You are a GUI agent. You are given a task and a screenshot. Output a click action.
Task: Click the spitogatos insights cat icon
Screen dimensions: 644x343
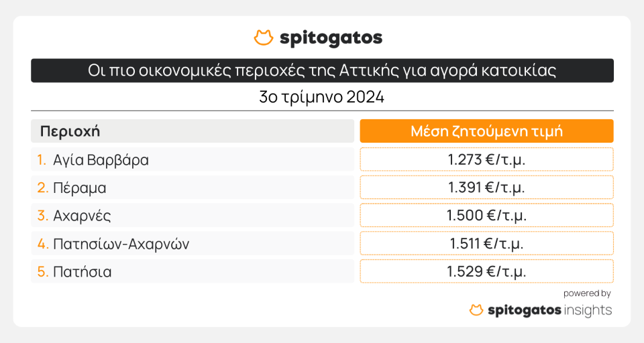[x=476, y=310]
